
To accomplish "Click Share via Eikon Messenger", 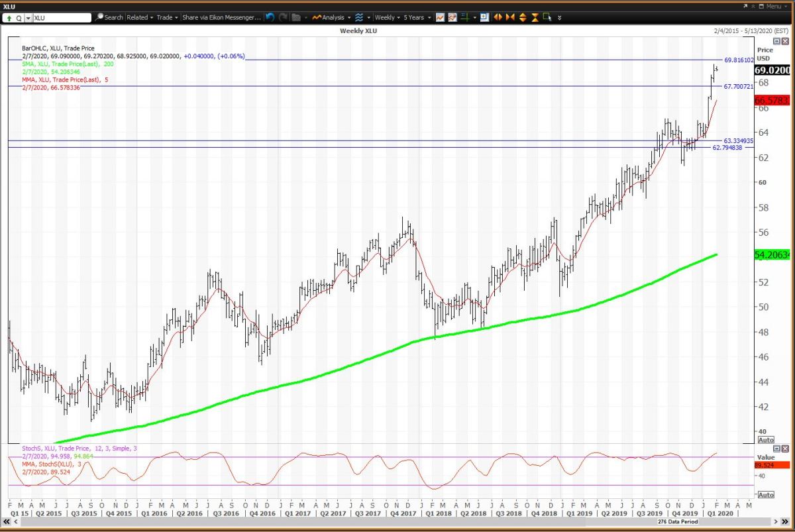I will [222, 17].
